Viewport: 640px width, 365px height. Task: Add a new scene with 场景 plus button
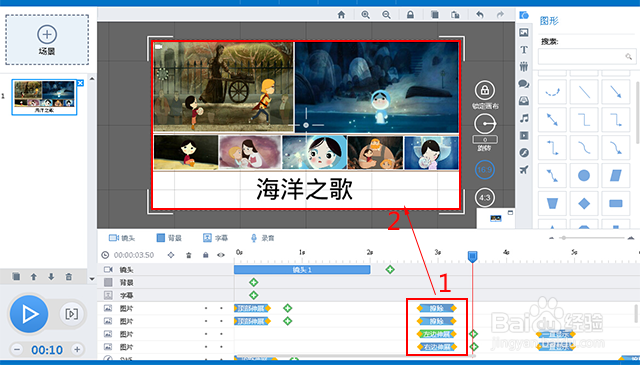[x=47, y=40]
